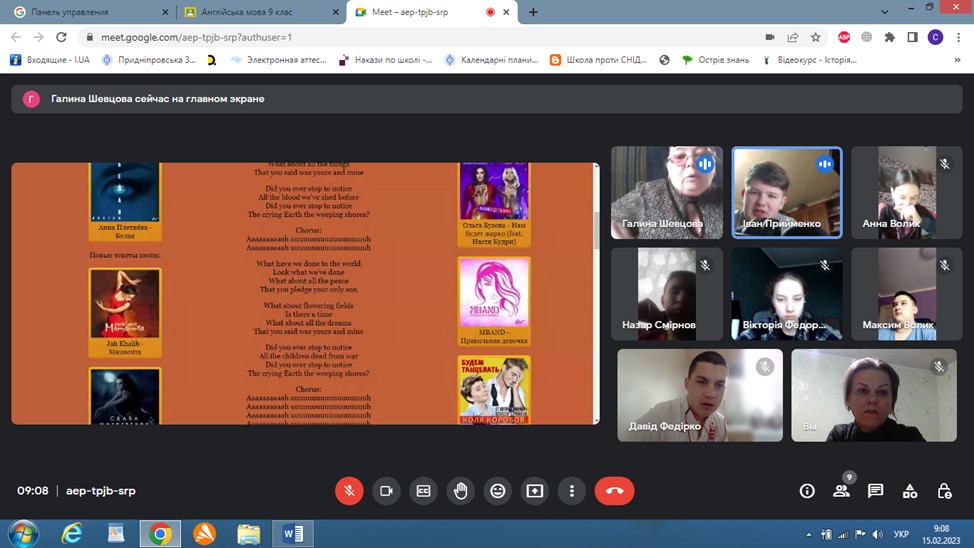Click the Present now screen-share button
The image size is (974, 548).
tap(535, 491)
